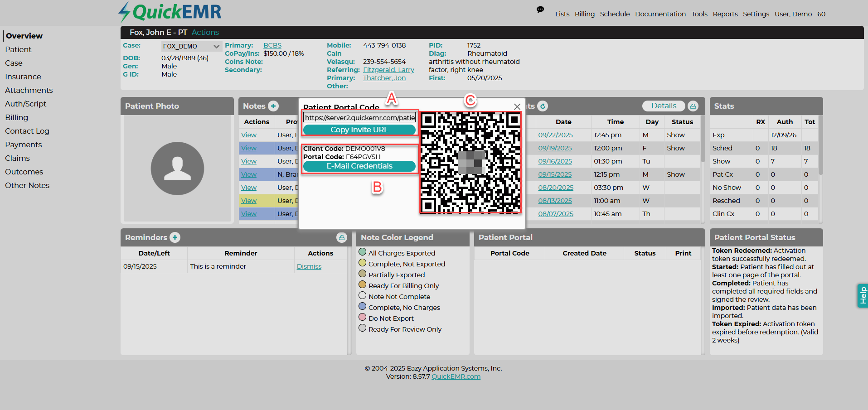Click the Copy Invite URL button
868x410 pixels.
[359, 130]
